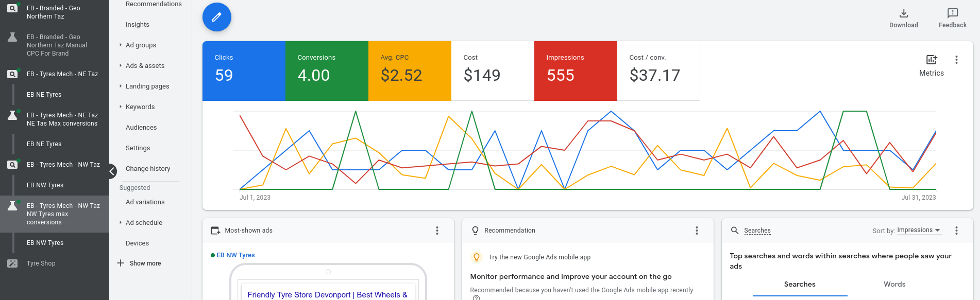980x300 pixels.
Task: Toggle the green Conversions metric tile
Action: [x=327, y=71]
